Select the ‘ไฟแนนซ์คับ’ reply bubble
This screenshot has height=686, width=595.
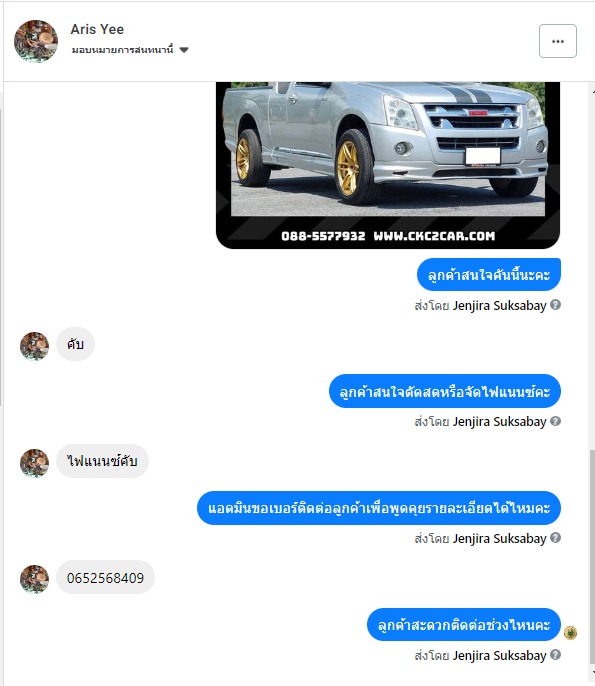click(102, 461)
